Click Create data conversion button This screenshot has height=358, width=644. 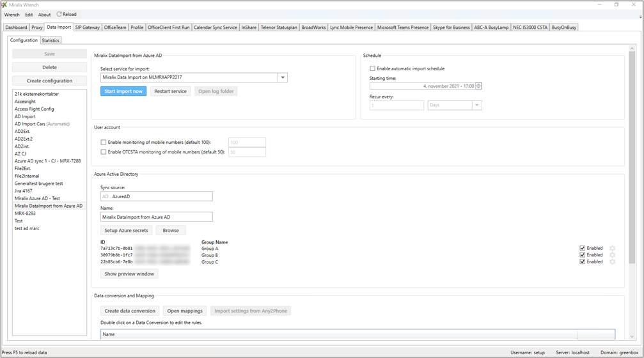pos(130,311)
